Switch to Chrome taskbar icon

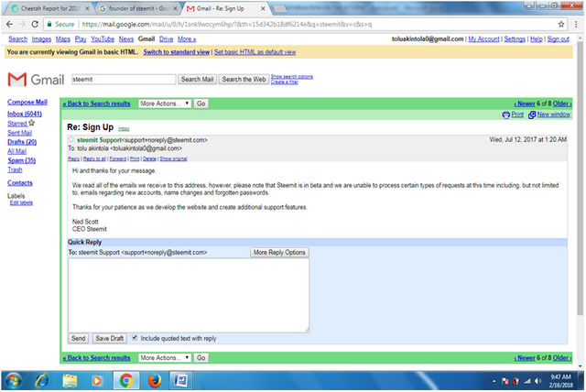coord(126,381)
